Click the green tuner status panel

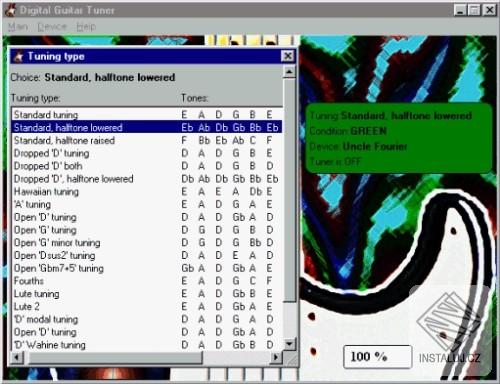399,138
